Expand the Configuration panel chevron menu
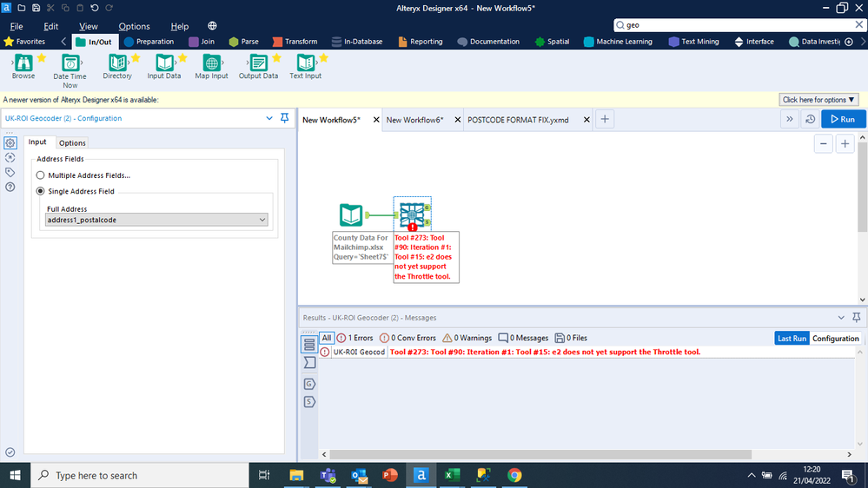 tap(269, 118)
